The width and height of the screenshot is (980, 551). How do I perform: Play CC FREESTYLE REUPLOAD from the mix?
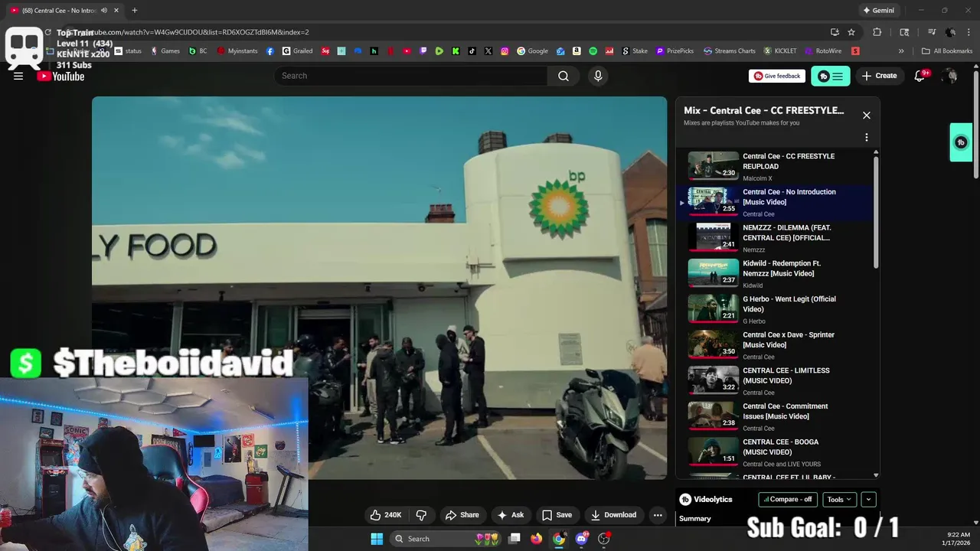point(779,166)
